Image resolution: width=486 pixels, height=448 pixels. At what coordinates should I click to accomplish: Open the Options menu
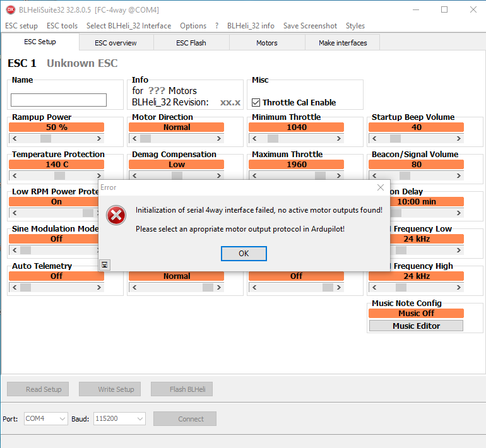pos(193,26)
